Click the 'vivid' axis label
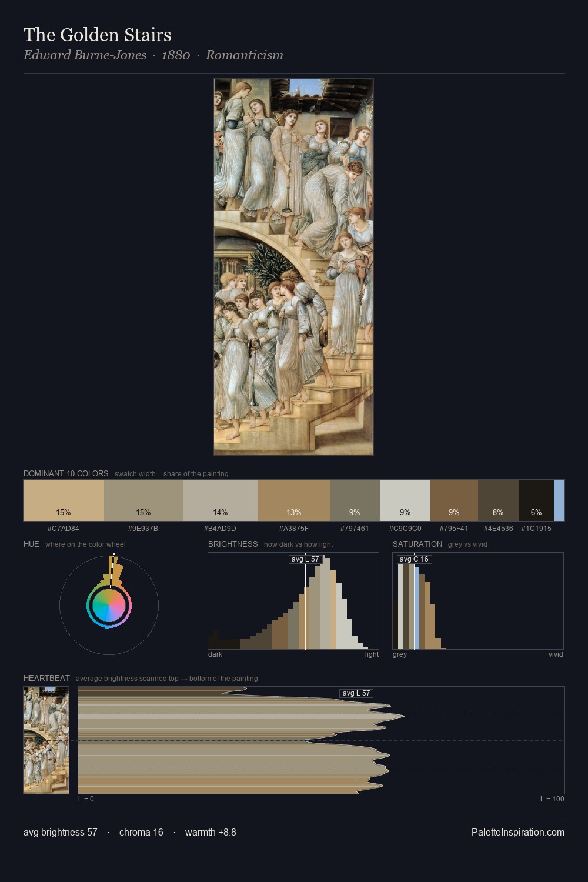This screenshot has width=588, height=882. coord(556,654)
